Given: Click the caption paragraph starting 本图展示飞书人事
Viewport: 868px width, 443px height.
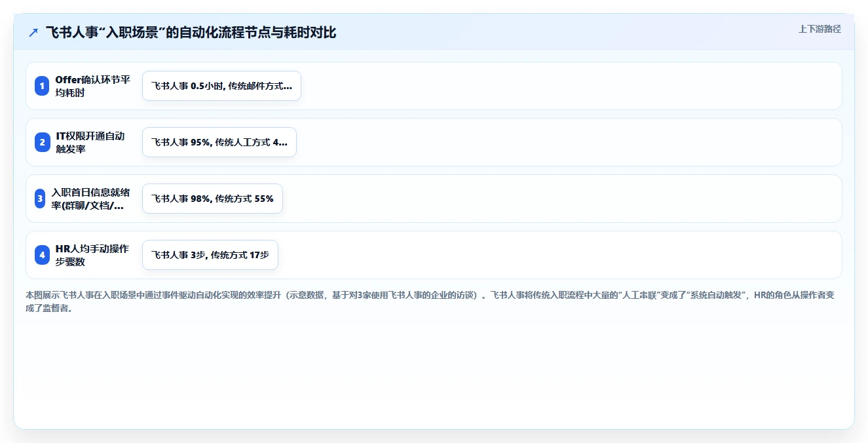Looking at the screenshot, I should coord(430,302).
